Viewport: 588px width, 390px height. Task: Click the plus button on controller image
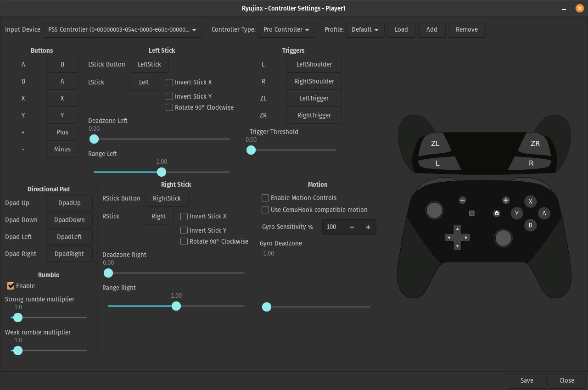[506, 200]
